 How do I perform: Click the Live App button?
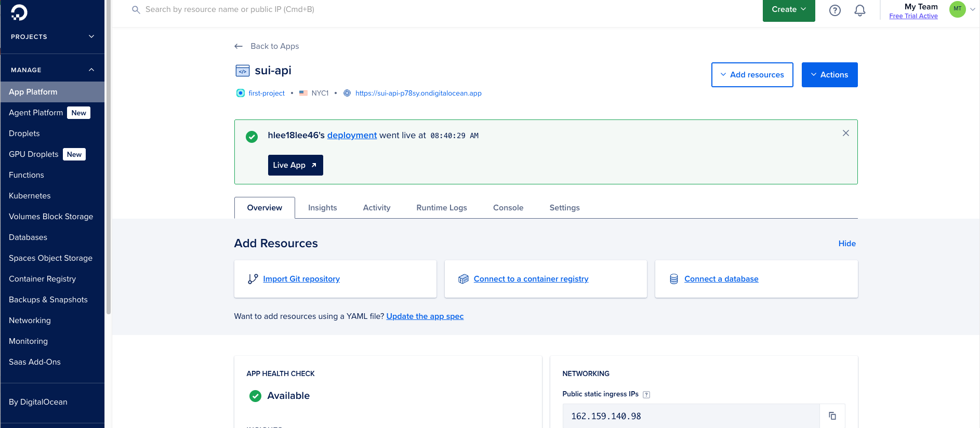(295, 165)
